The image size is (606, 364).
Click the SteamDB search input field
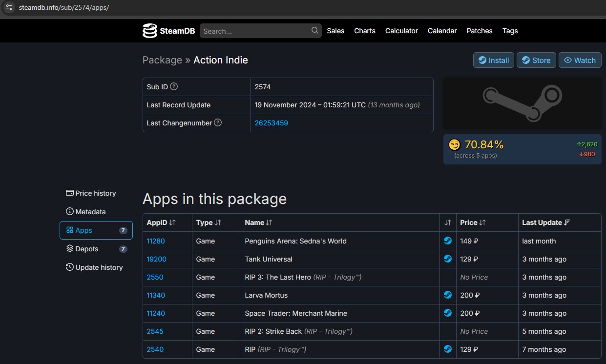[255, 31]
